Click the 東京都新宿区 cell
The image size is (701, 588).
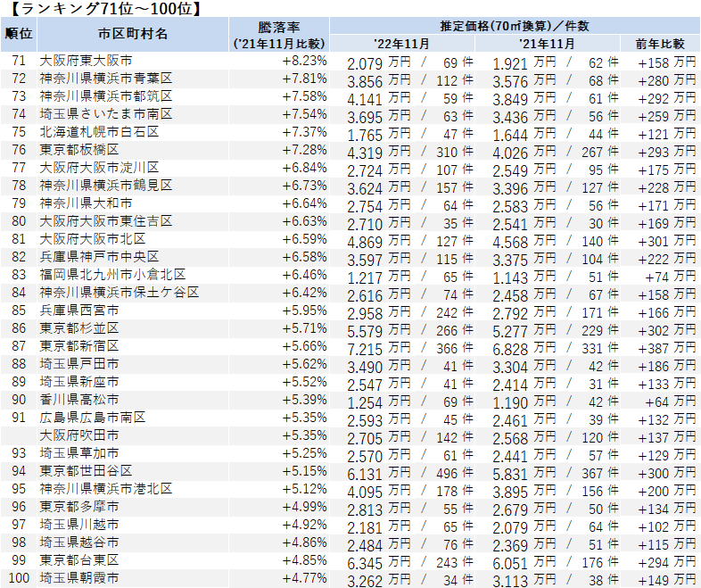(x=79, y=346)
